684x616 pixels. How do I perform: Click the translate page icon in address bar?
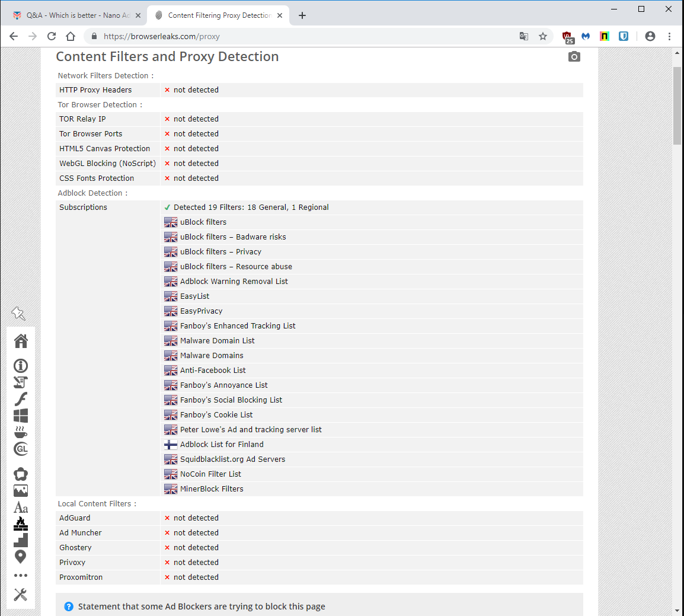tap(524, 36)
